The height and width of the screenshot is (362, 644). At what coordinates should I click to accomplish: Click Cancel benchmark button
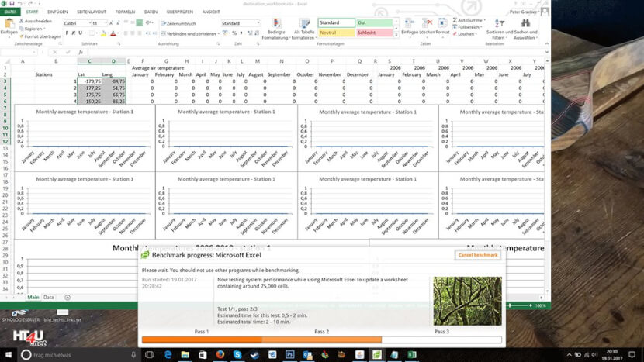(x=478, y=255)
